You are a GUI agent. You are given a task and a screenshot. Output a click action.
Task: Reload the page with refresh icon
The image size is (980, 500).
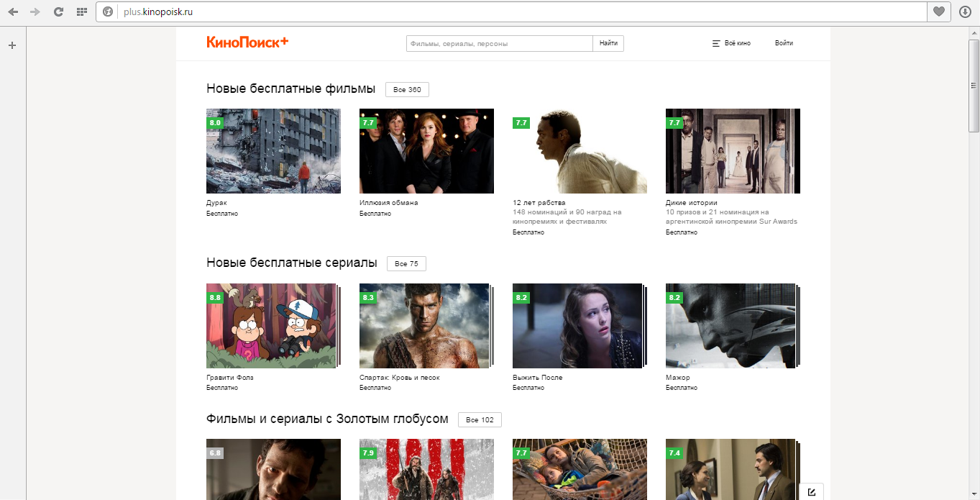coord(58,12)
